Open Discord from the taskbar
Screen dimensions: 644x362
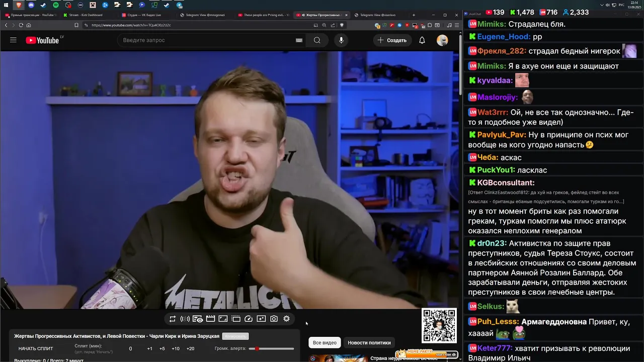point(31,5)
